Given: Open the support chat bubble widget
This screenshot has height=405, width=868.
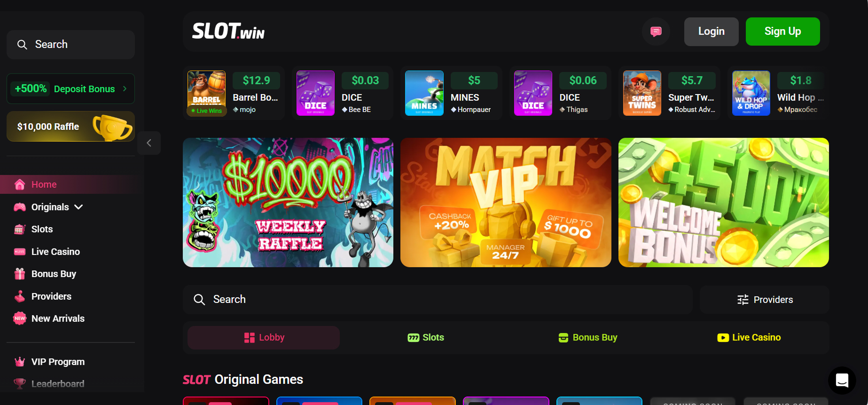Looking at the screenshot, I should (x=842, y=380).
